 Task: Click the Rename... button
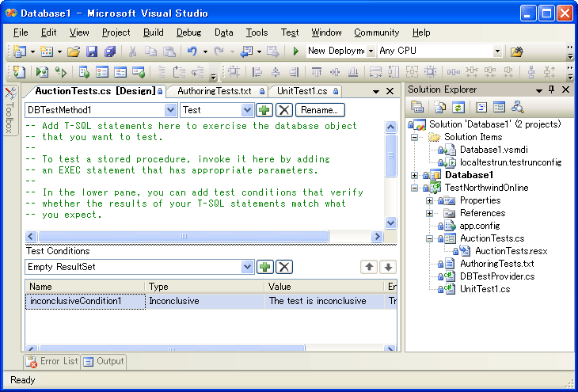click(x=320, y=110)
